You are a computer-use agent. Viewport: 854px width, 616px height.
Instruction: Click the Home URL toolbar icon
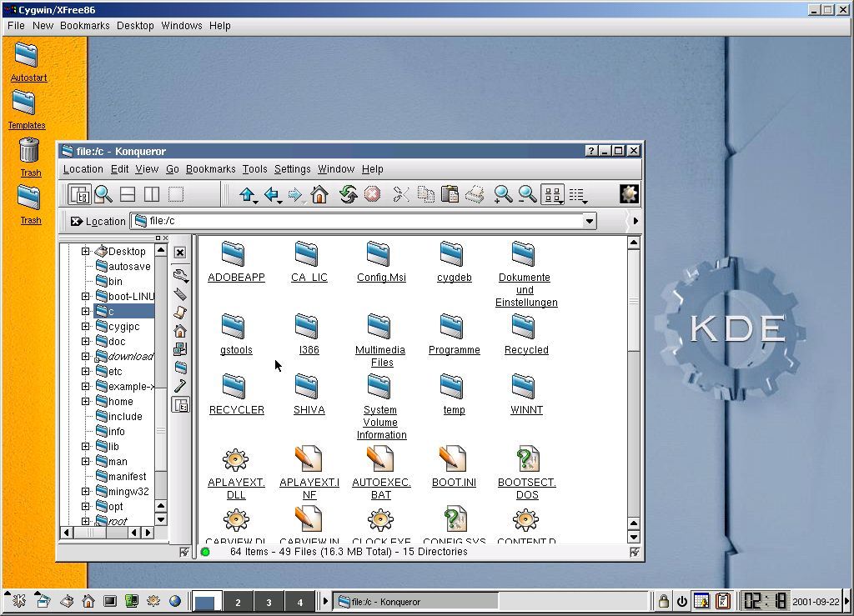(x=319, y=195)
